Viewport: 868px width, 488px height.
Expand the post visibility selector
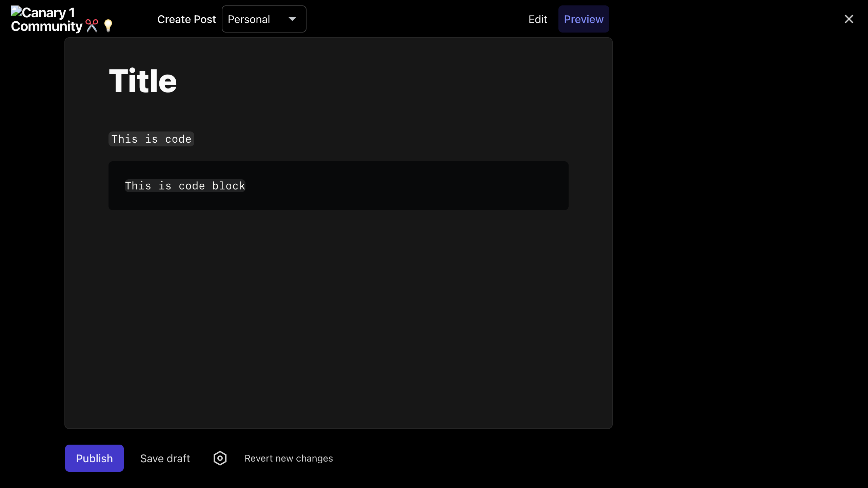point(263,19)
